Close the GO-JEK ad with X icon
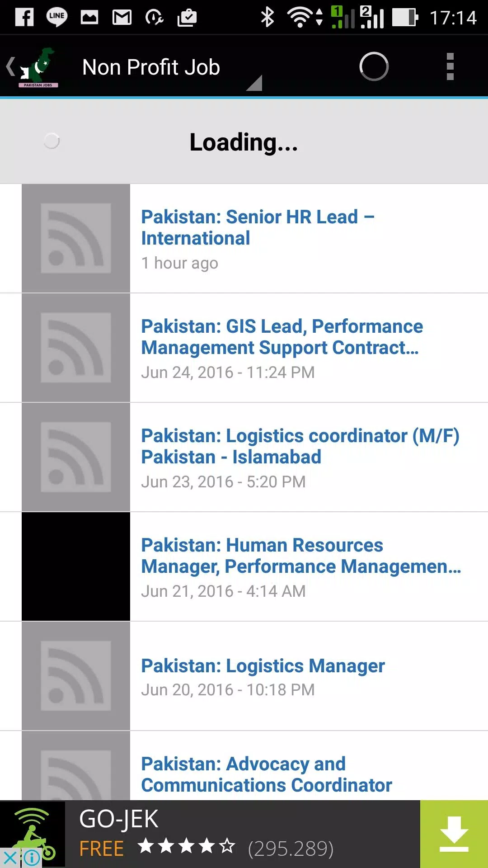The height and width of the screenshot is (868, 488). pyautogui.click(x=10, y=858)
